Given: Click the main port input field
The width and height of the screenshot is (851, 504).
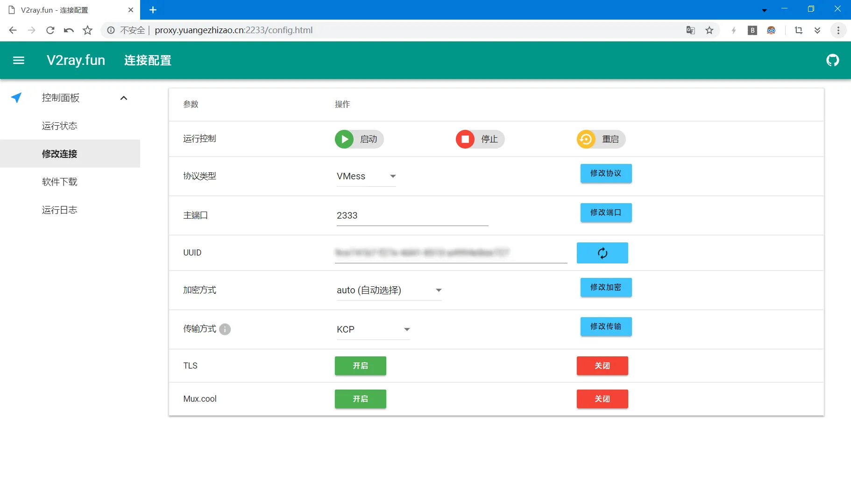Looking at the screenshot, I should [x=412, y=216].
